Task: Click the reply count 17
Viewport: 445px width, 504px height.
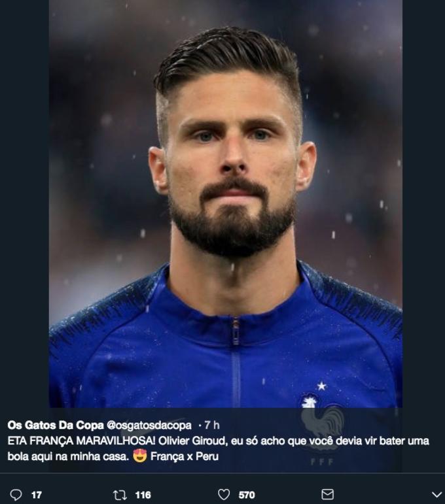Action: coord(36,495)
